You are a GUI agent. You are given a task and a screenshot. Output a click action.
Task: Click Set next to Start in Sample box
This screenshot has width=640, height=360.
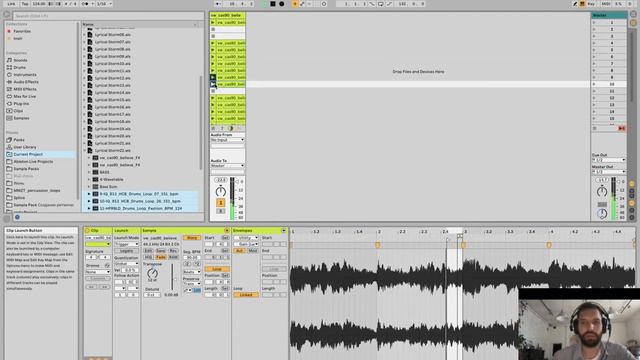[225, 238]
